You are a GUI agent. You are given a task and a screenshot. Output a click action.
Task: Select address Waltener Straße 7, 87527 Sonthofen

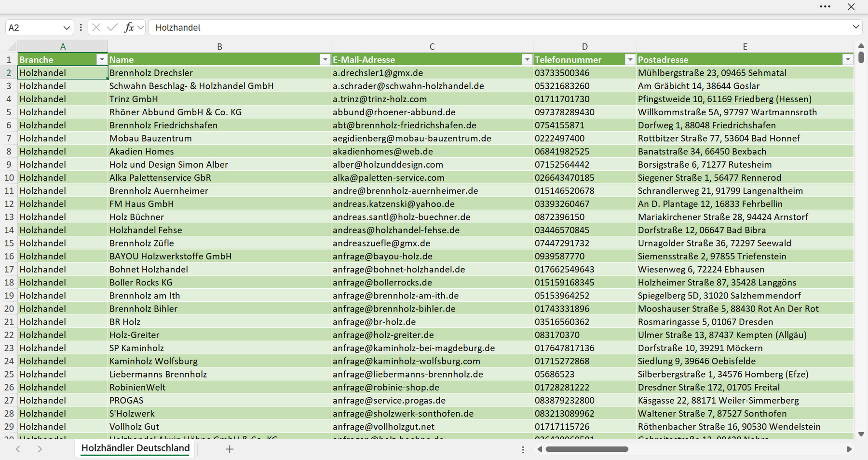tap(745, 413)
